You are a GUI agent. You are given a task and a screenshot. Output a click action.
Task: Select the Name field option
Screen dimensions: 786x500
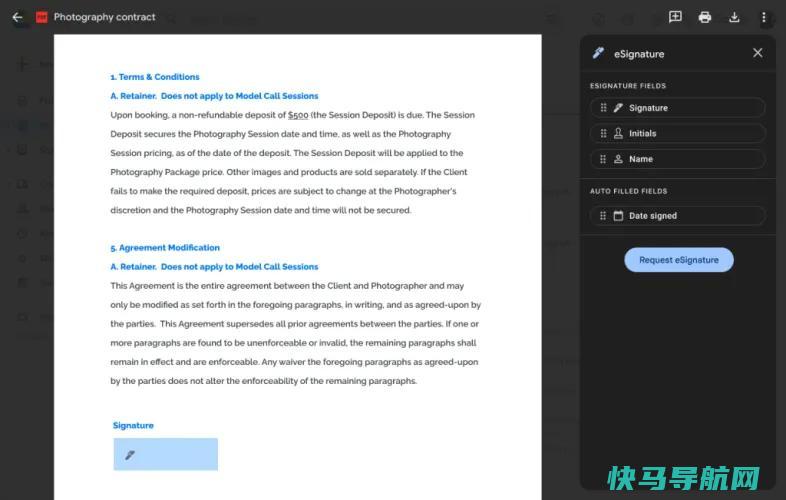678,159
